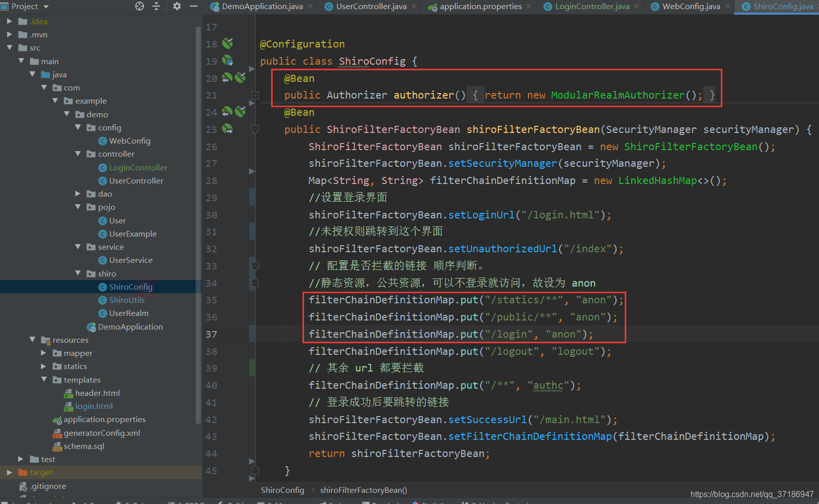Expand the mapper folder

coord(44,353)
